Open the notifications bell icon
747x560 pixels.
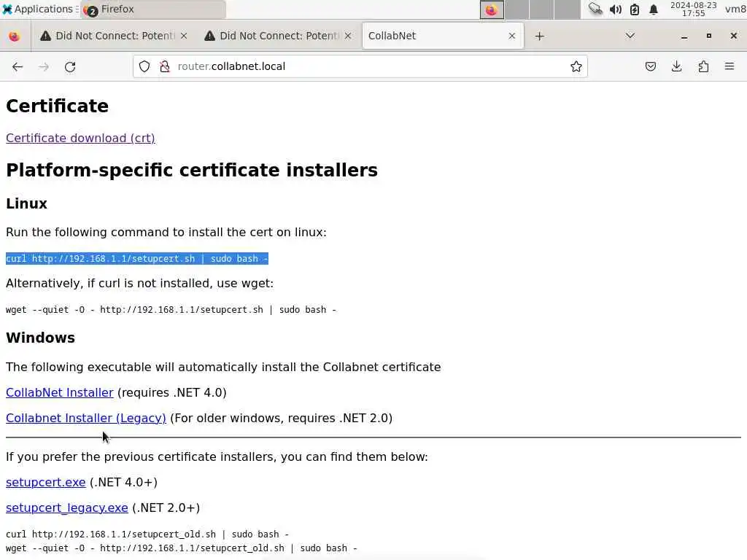pos(654,9)
